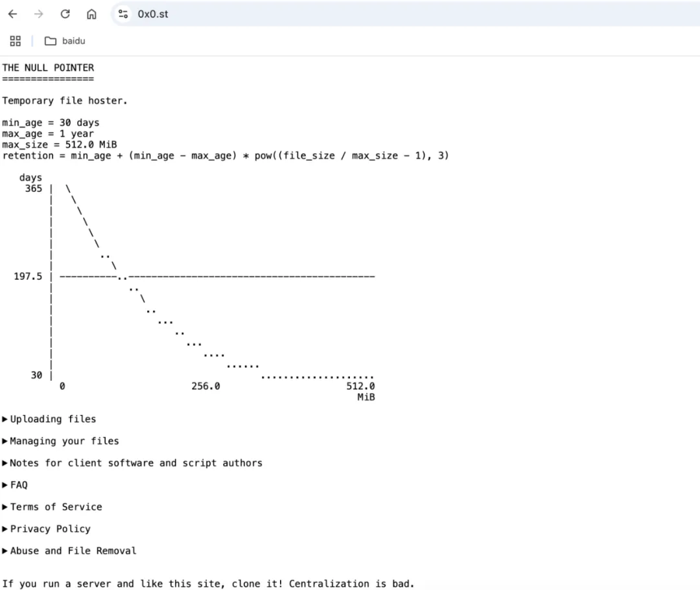This screenshot has width=700, height=590.
Task: Click the browser forward arrow
Action: tap(38, 14)
